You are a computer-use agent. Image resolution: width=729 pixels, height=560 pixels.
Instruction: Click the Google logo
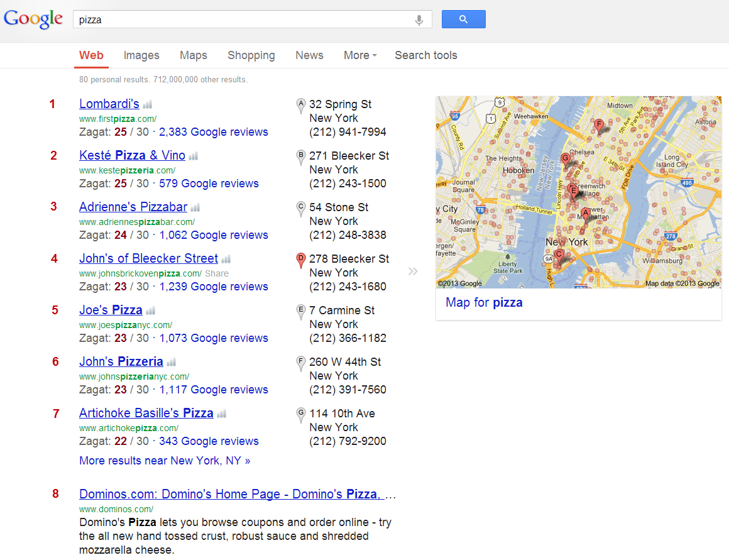[33, 19]
